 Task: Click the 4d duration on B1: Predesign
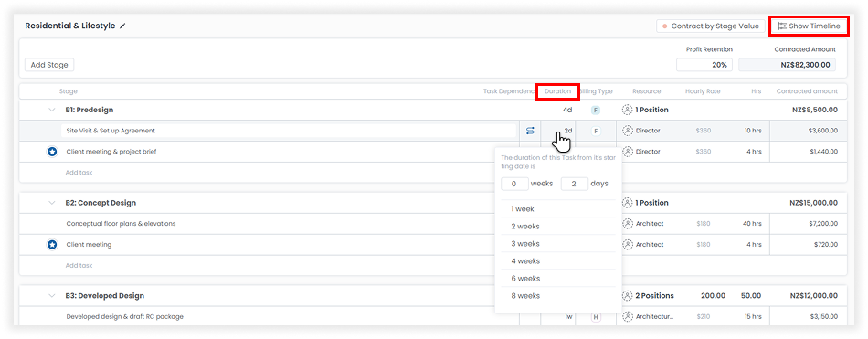[x=567, y=111]
